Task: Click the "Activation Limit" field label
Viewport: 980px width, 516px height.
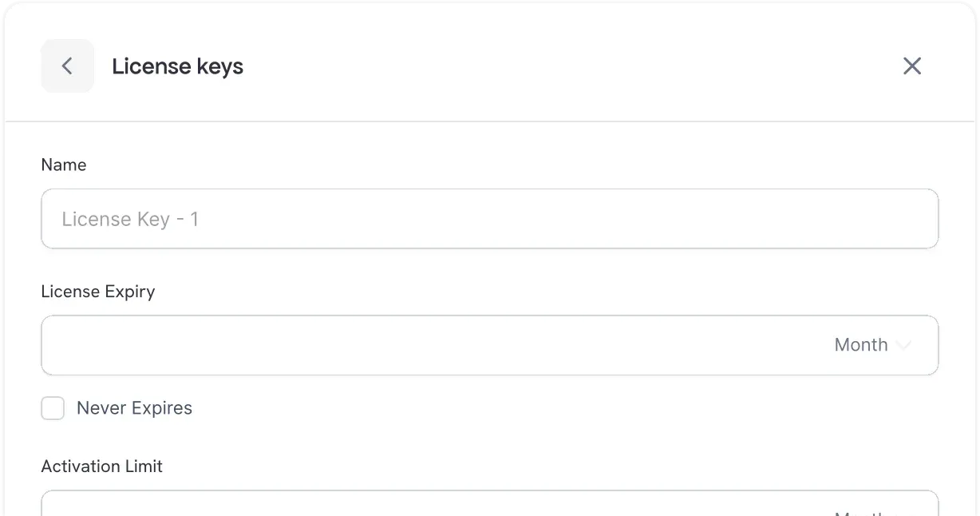Action: [102, 466]
